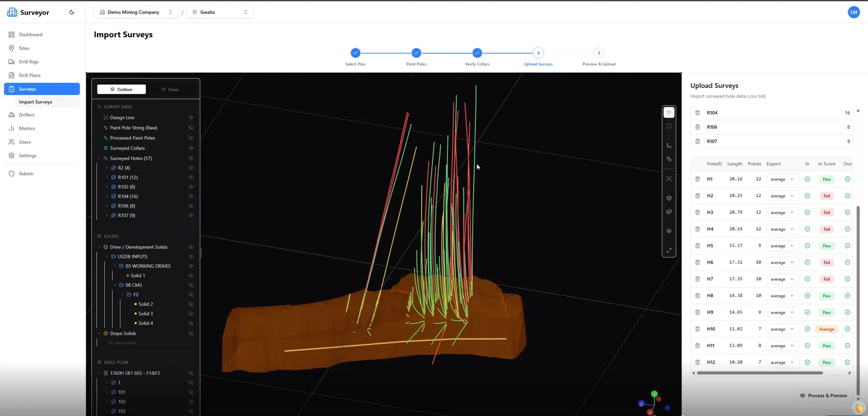Select drill plan 1360H SB1 603 - F1&F2
868x416 pixels.
[x=135, y=373]
